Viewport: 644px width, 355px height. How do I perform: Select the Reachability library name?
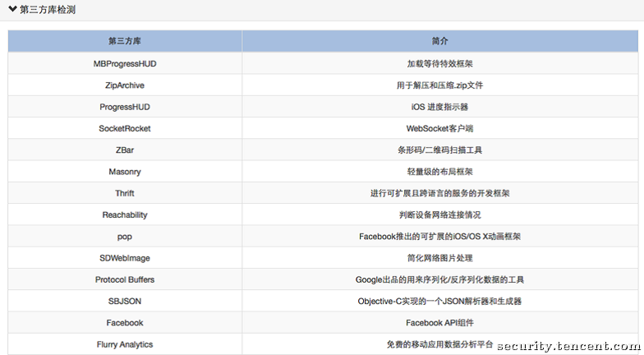(x=125, y=214)
